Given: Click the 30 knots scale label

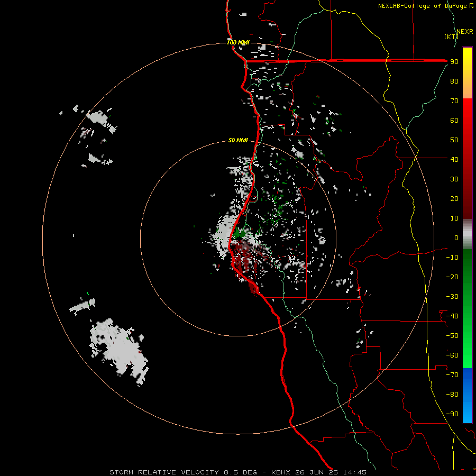Looking at the screenshot, I should pyautogui.click(x=454, y=179).
